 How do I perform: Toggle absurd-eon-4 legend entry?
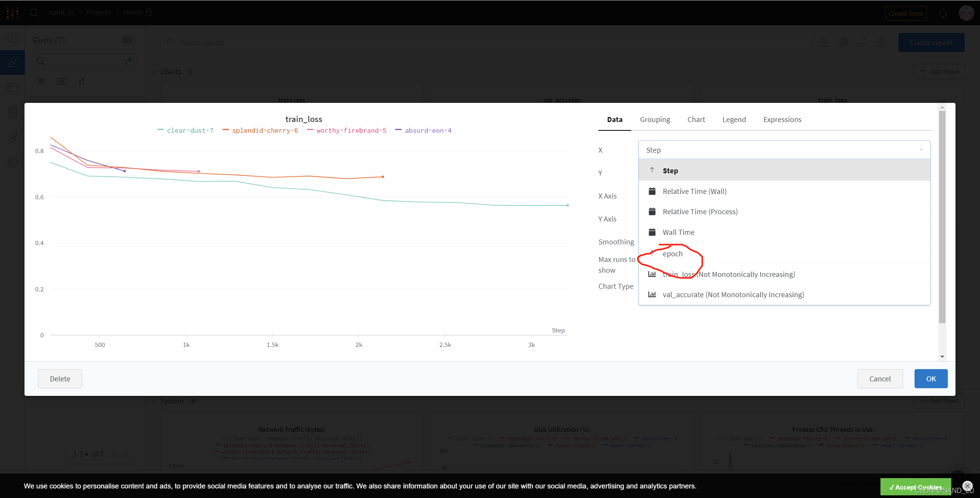pyautogui.click(x=428, y=130)
